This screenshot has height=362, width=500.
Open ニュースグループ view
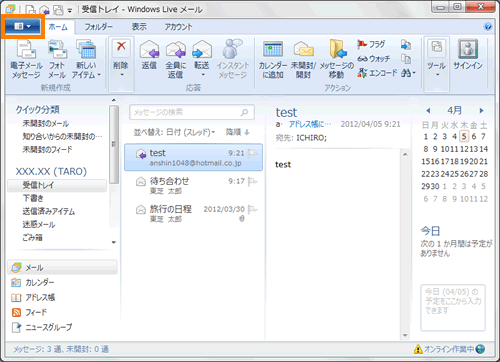point(42,327)
